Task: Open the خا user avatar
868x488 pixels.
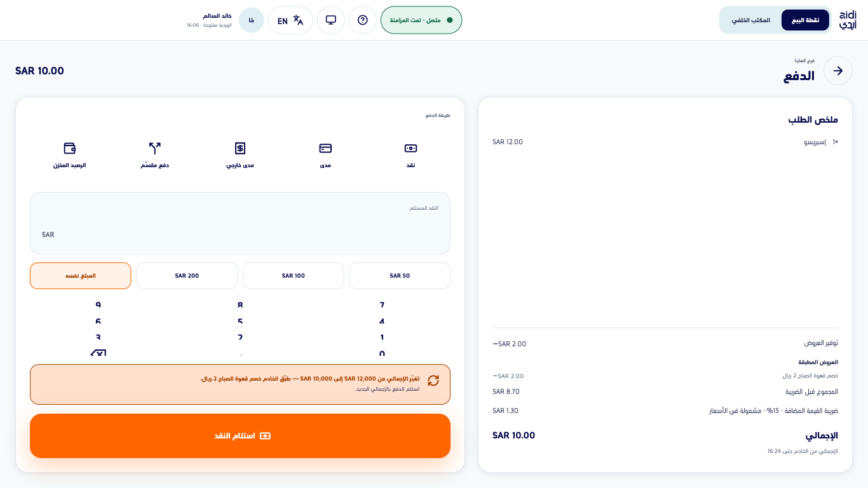Action: (x=252, y=20)
